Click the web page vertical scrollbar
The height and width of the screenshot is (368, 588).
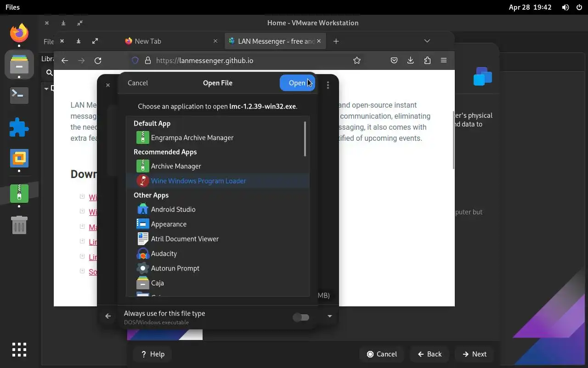[454, 140]
